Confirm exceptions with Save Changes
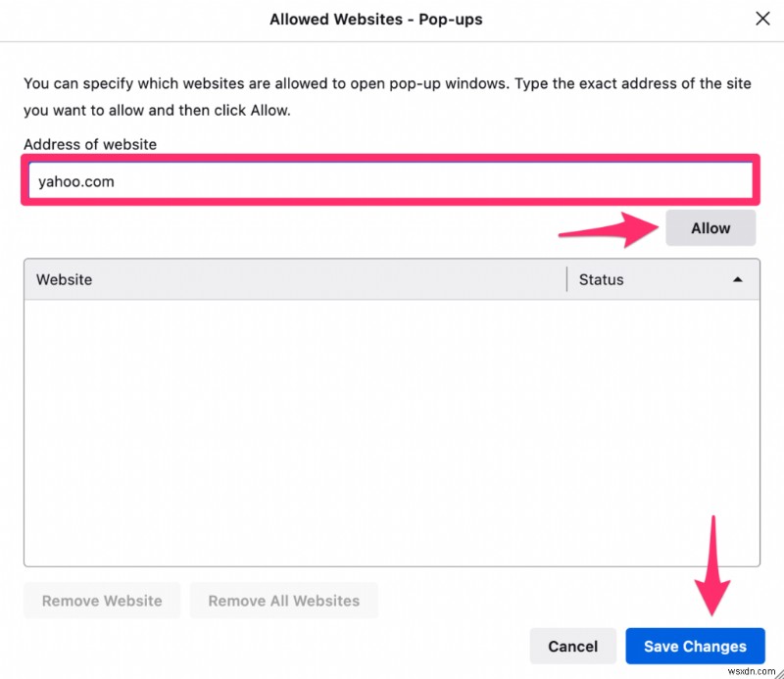Image resolution: width=784 pixels, height=679 pixels. (x=695, y=646)
